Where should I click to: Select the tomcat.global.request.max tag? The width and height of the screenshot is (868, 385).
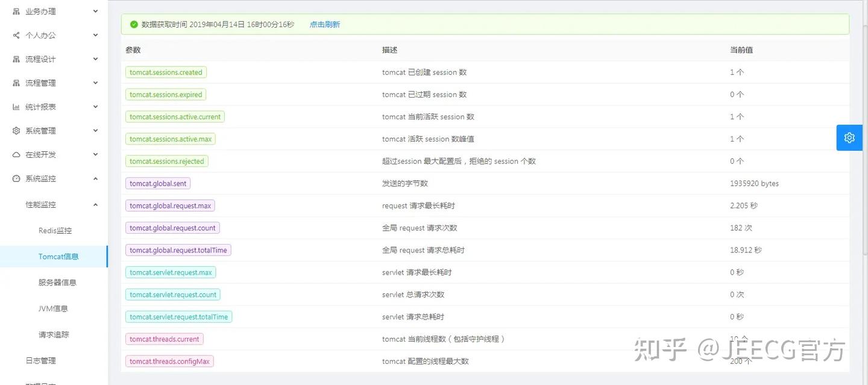(x=170, y=205)
